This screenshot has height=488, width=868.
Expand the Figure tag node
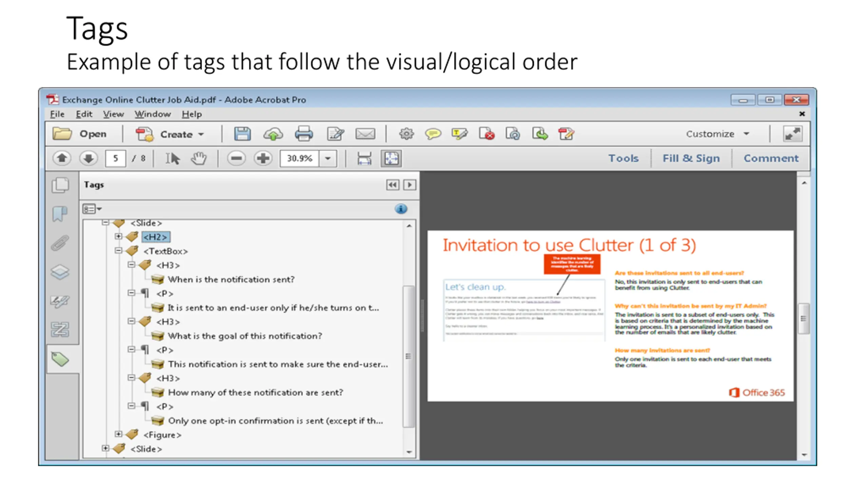[x=118, y=434]
